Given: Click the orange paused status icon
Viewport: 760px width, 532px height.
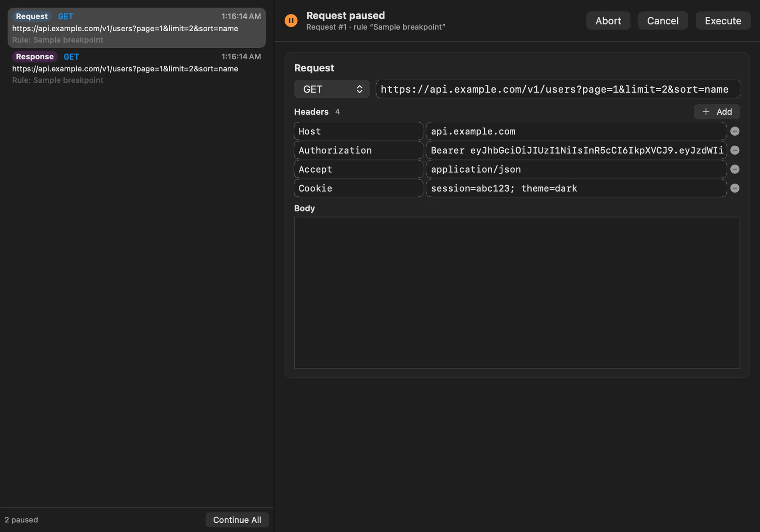Looking at the screenshot, I should (x=291, y=20).
